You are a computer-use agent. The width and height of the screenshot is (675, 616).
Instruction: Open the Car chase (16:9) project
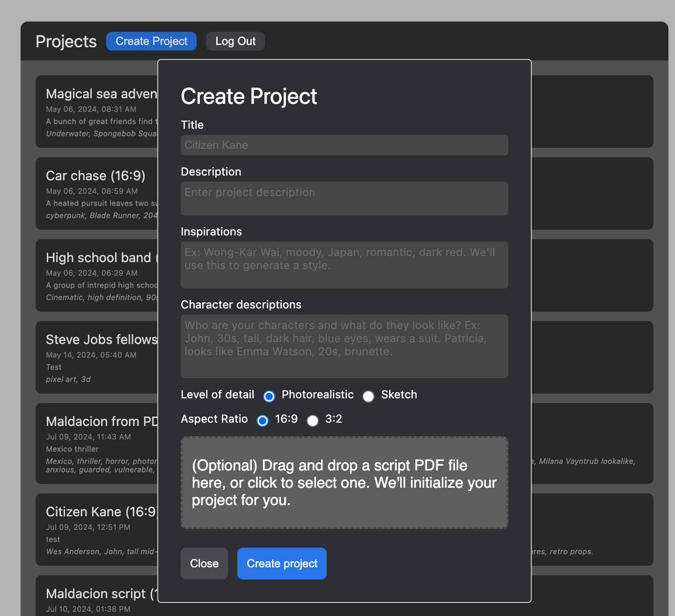[96, 194]
